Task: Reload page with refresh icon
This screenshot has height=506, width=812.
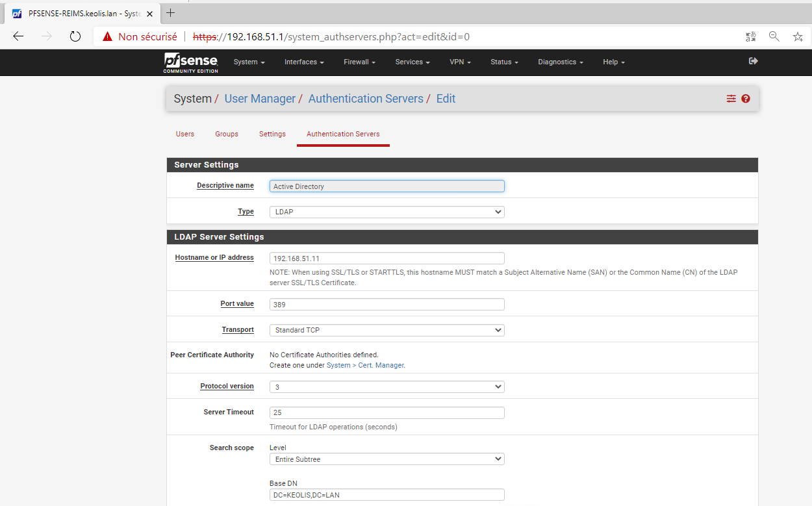Action: (x=75, y=36)
